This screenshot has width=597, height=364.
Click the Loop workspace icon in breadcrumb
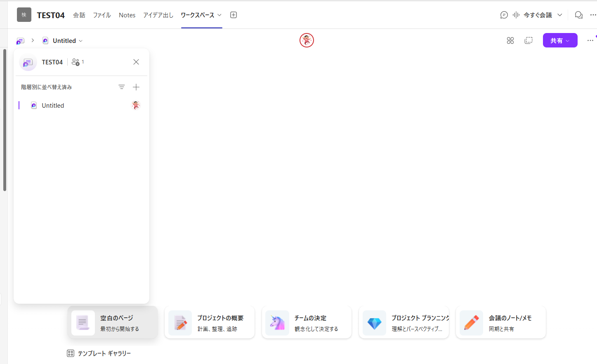20,41
